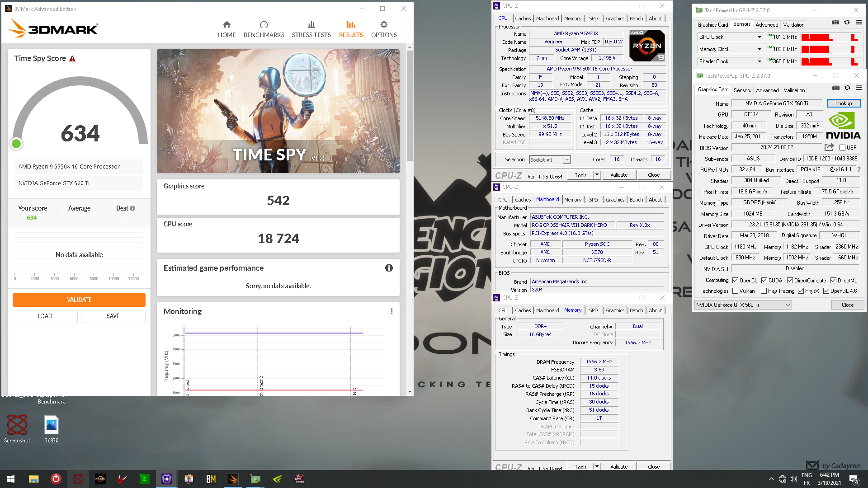Expand the Shader Clock sensor dropdown

pyautogui.click(x=759, y=61)
